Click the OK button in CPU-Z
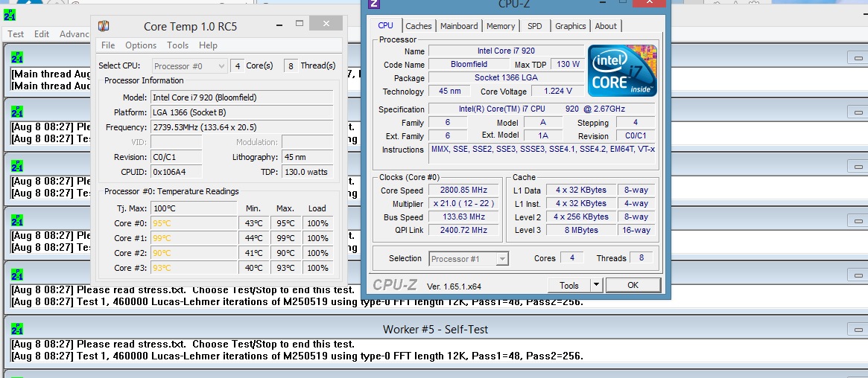 coord(633,285)
